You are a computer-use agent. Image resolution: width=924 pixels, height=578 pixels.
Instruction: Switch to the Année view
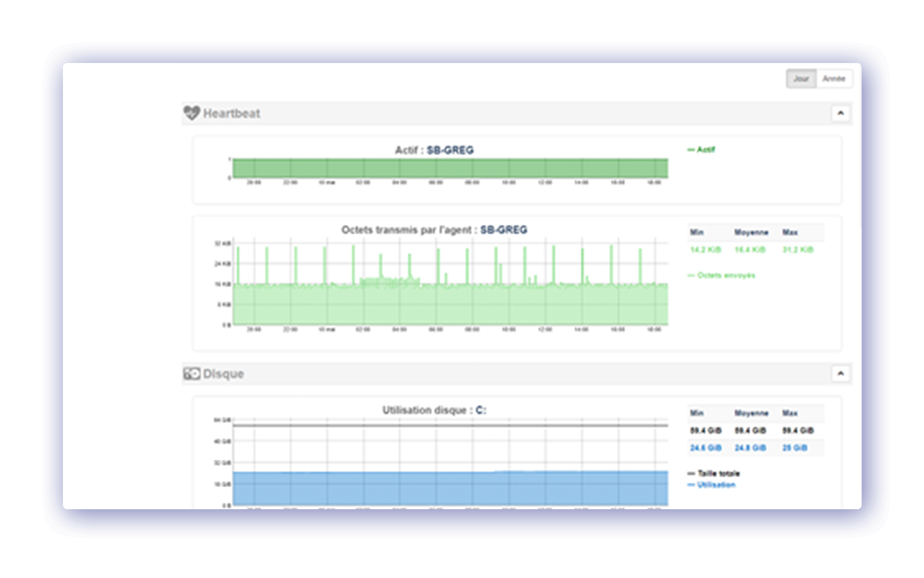(833, 79)
